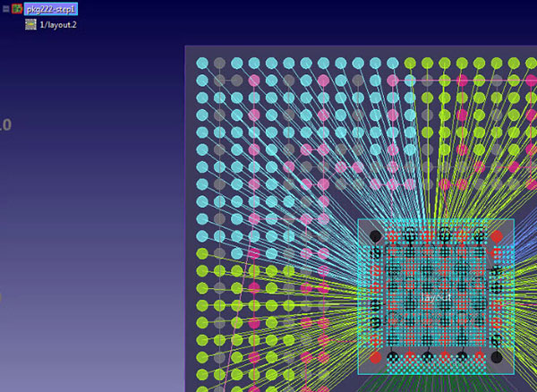The width and height of the screenshot is (537, 392).
Task: Click the pkg222-step1 package icon
Action: pos(17,9)
